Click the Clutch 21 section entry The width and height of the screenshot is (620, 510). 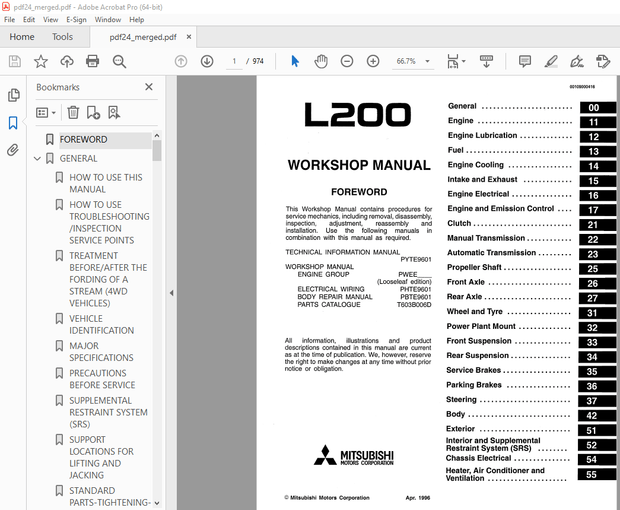(531, 224)
